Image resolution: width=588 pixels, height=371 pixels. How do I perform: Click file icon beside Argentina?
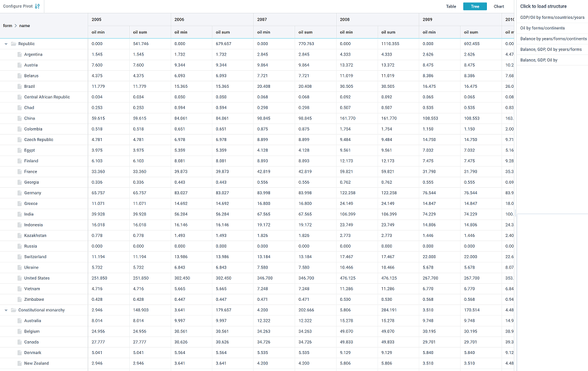pos(19,54)
